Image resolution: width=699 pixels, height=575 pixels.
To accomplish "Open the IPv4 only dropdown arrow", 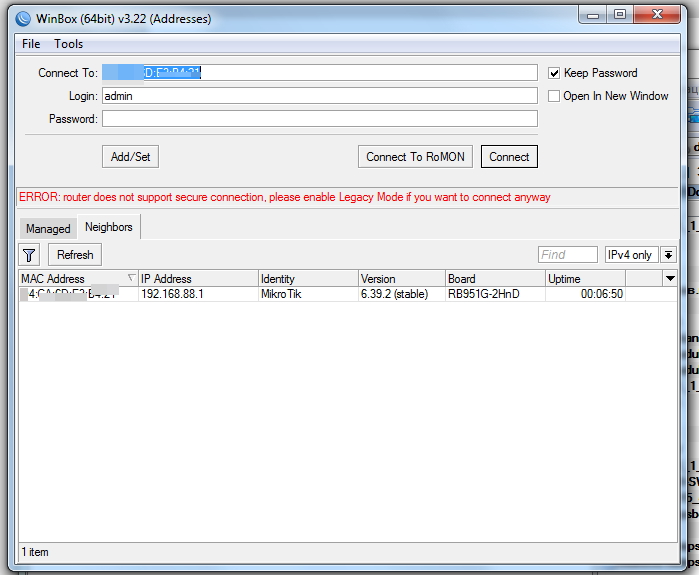I will click(x=668, y=255).
